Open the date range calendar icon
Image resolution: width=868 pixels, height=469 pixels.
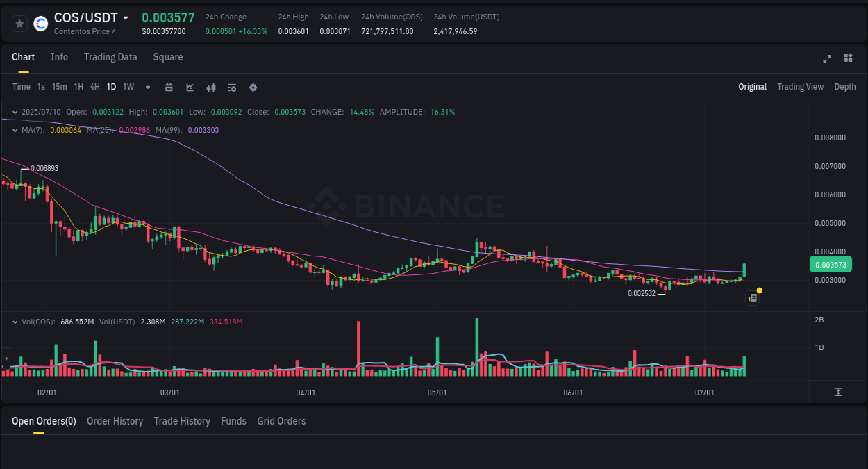pyautogui.click(x=169, y=87)
